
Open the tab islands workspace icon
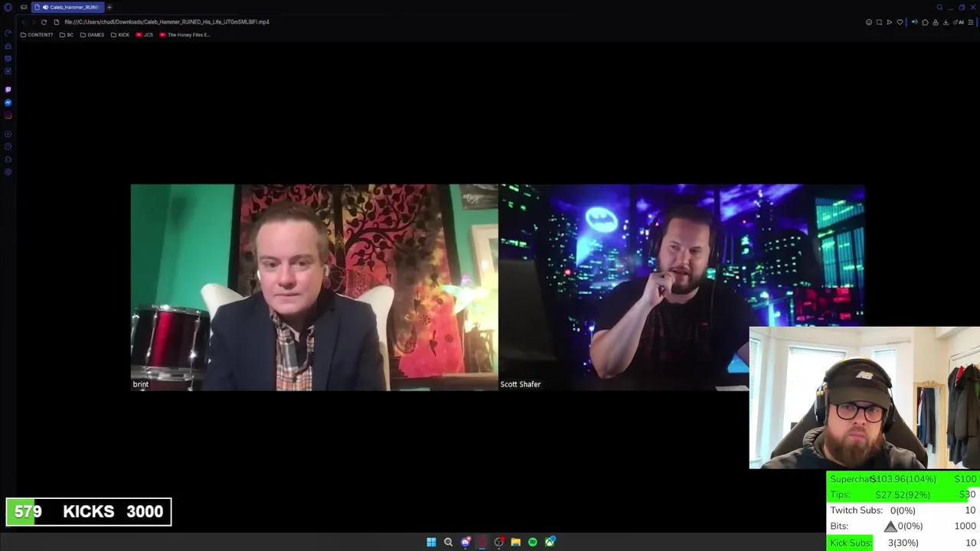click(24, 7)
